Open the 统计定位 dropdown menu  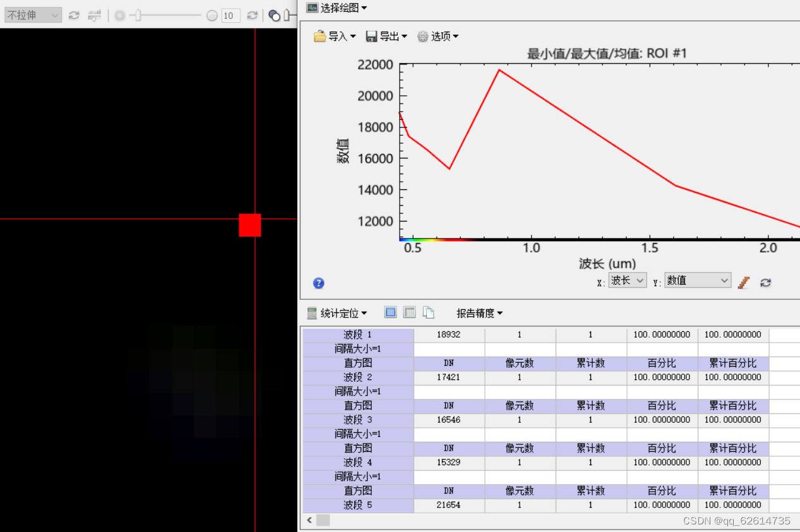click(343, 313)
